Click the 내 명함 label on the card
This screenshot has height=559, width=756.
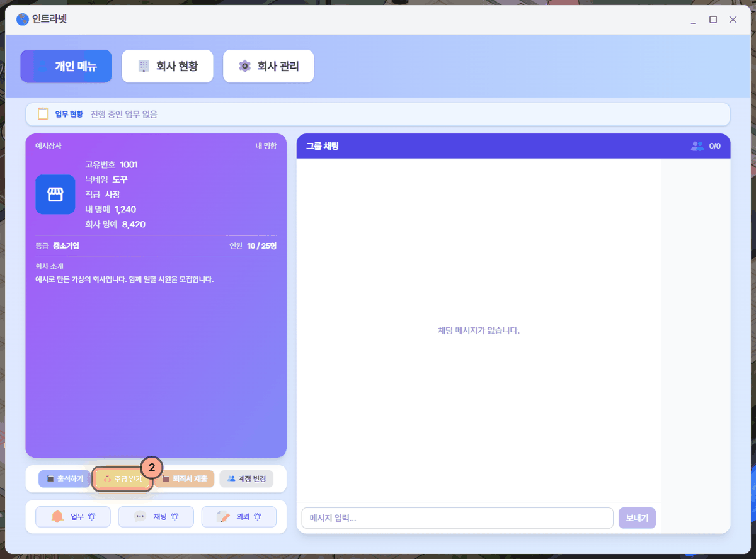point(266,145)
